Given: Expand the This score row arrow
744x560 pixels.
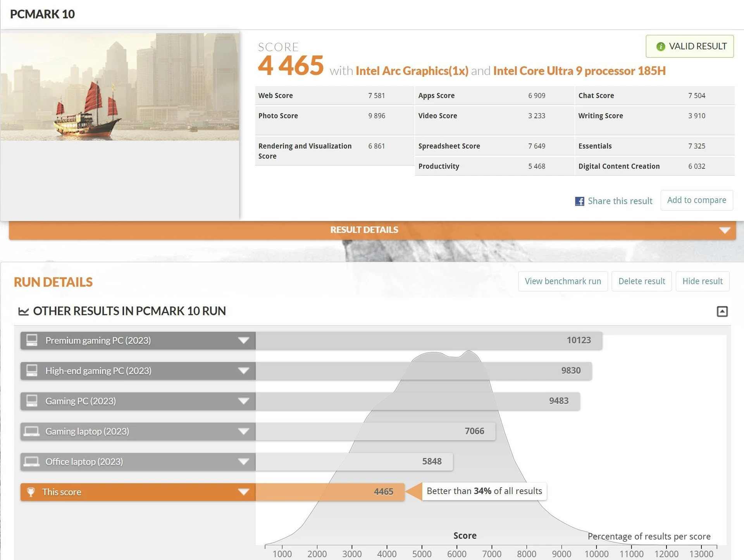Looking at the screenshot, I should (243, 492).
